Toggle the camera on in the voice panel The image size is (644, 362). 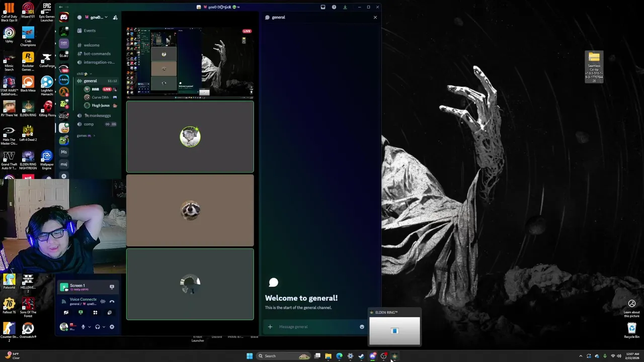click(x=66, y=313)
